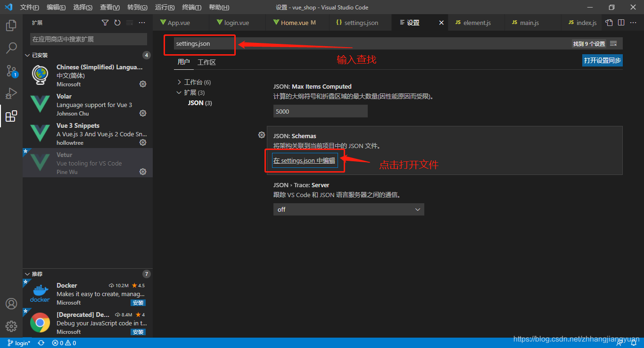The width and height of the screenshot is (644, 348).
Task: Select the 用户 settings scope tab
Action: coord(183,62)
